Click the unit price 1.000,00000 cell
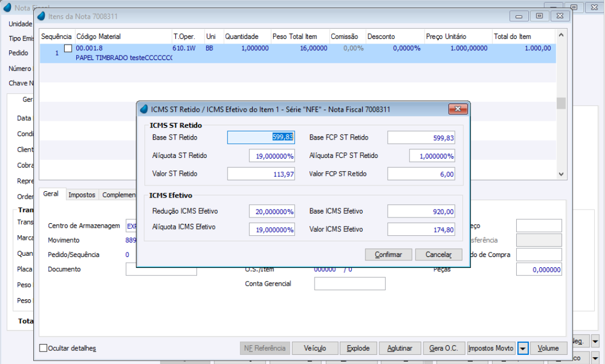The height and width of the screenshot is (364, 605). point(469,48)
